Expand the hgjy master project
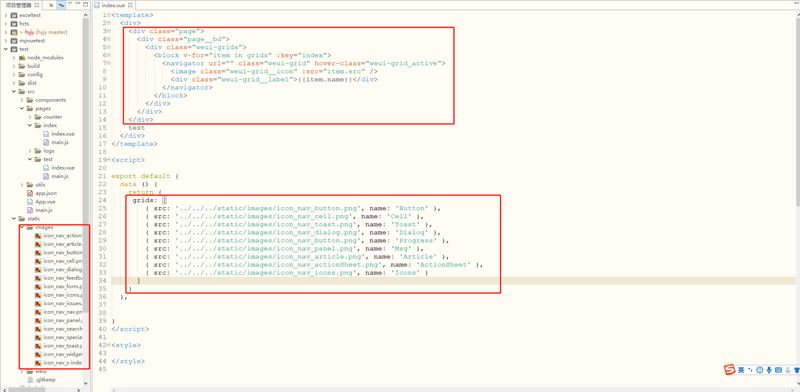The width and height of the screenshot is (800, 392). [x=6, y=32]
